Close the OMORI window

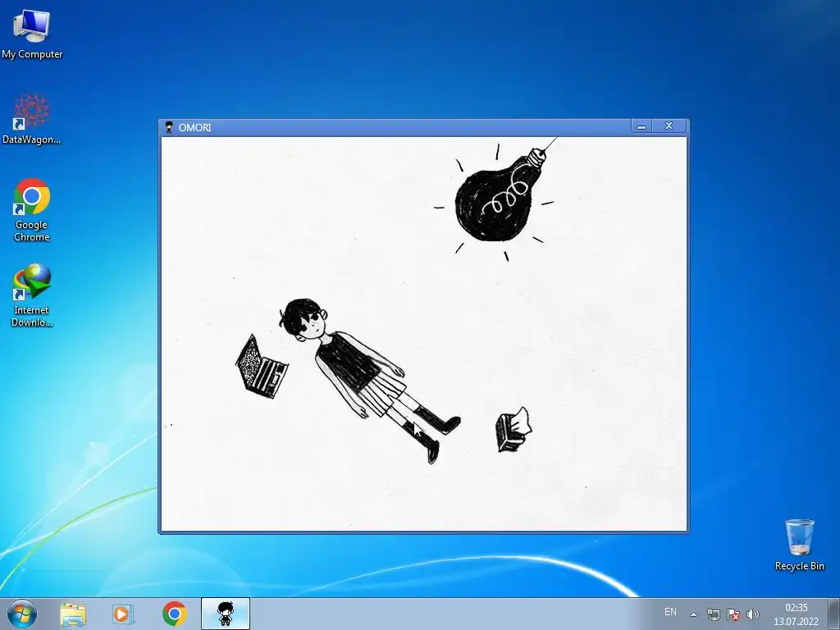tap(669, 126)
